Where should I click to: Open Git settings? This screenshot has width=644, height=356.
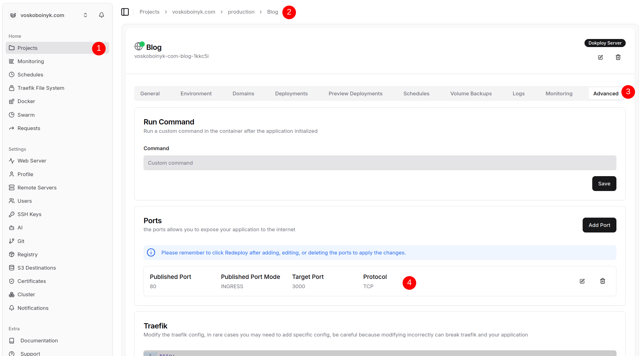(x=20, y=241)
